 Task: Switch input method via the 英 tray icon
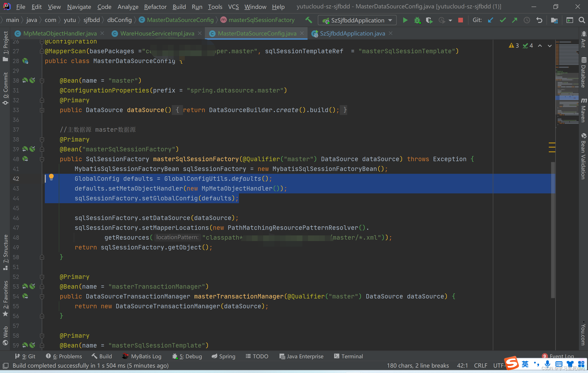point(525,364)
